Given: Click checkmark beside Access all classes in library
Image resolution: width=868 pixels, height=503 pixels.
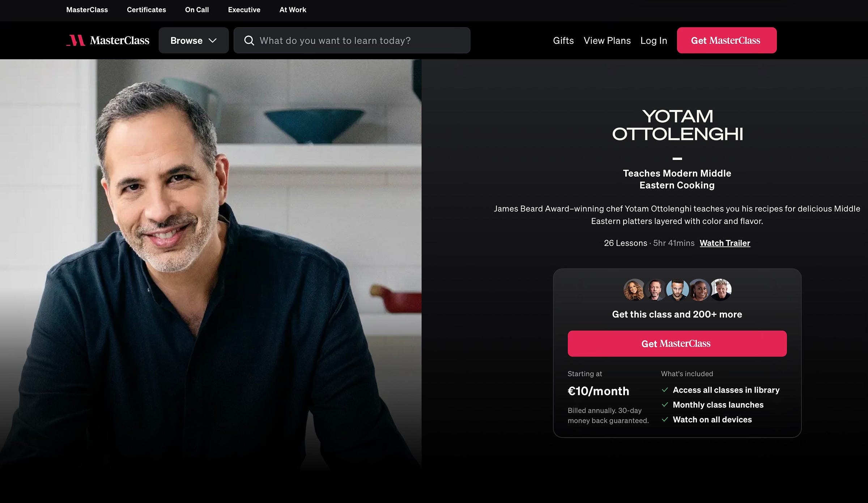Looking at the screenshot, I should tap(665, 390).
